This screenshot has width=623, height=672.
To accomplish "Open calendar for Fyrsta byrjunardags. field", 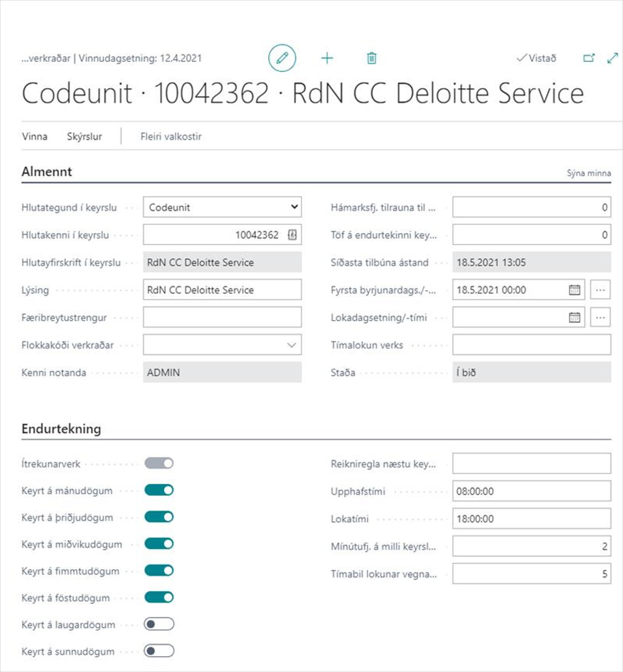I will tap(574, 290).
